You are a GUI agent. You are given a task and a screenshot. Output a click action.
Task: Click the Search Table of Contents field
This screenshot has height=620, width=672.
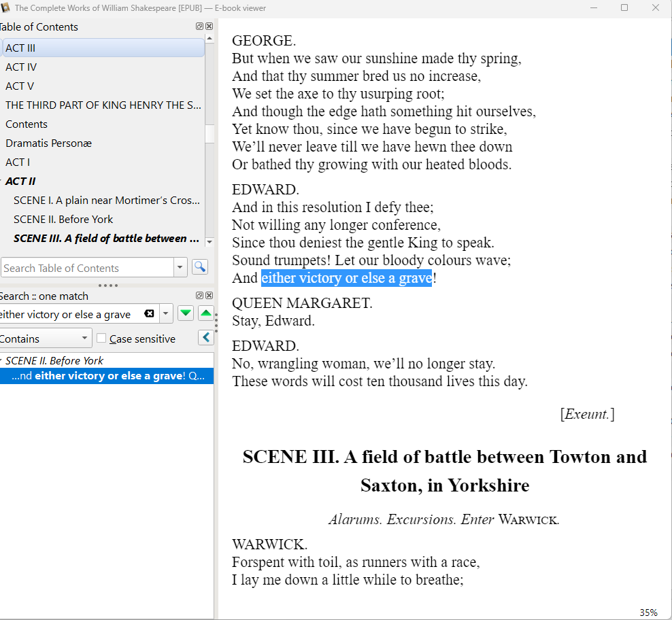[x=87, y=268]
